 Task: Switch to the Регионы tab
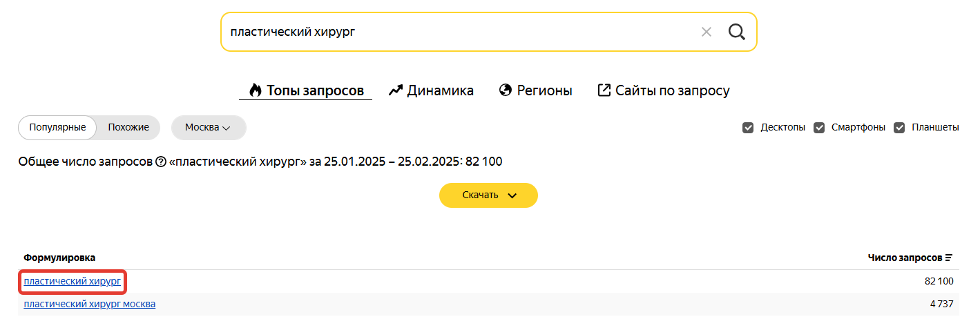pos(544,90)
